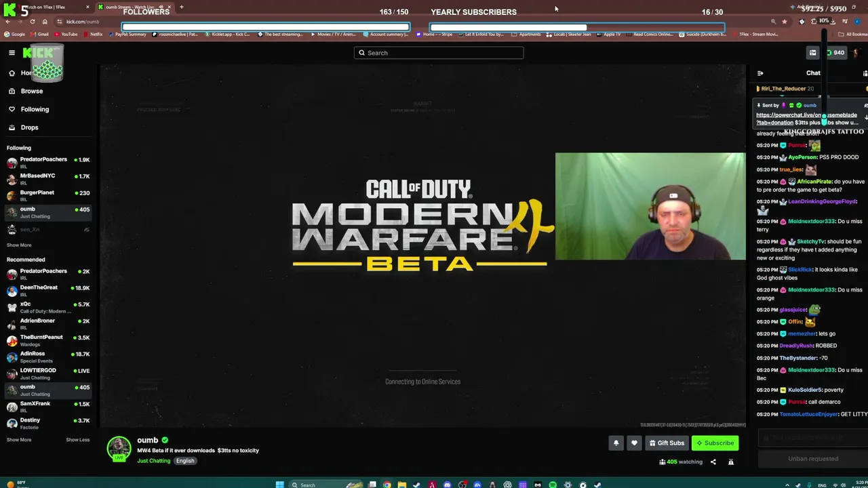868x488 pixels.
Task: Open Browse in the sidebar
Action: coord(32,91)
